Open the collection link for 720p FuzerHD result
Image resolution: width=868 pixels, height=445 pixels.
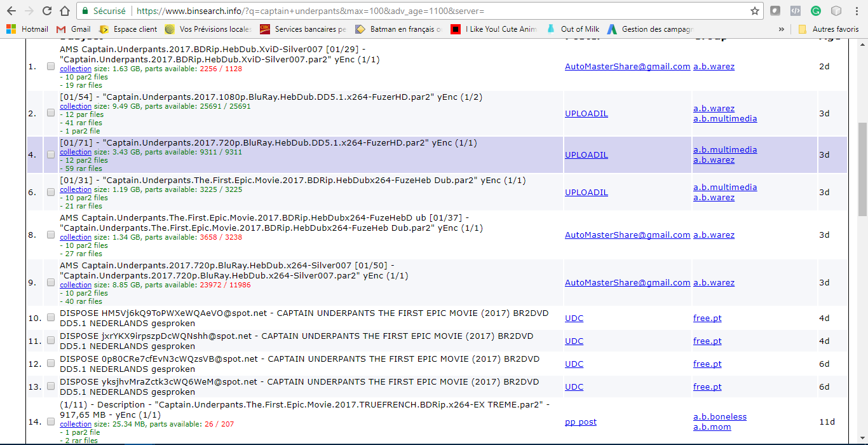click(76, 152)
